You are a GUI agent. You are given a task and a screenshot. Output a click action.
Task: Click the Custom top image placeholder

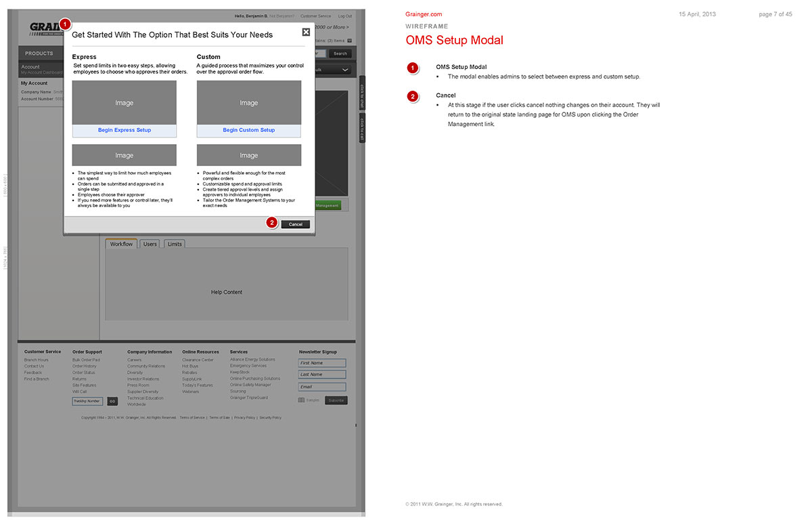pos(249,103)
